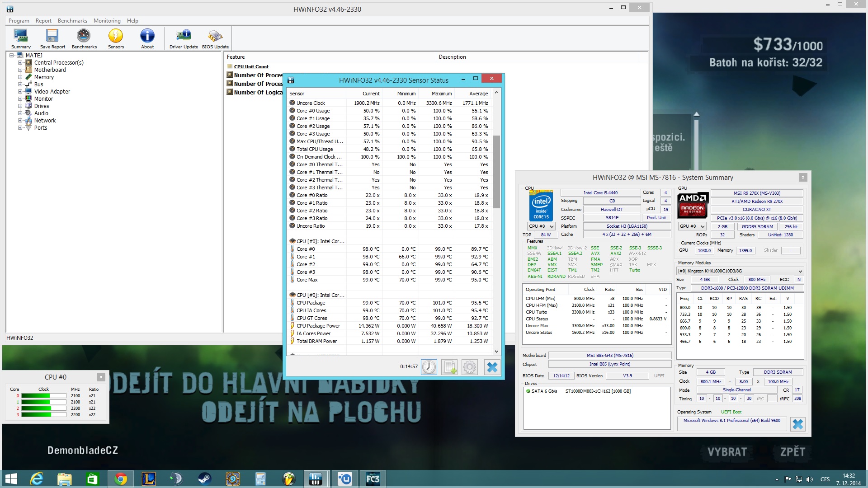This screenshot has width=868, height=488.
Task: Click the About info icon
Action: (147, 39)
